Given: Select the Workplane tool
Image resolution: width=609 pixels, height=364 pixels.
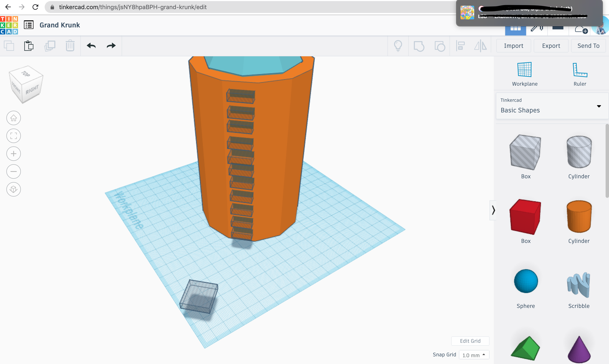Looking at the screenshot, I should coord(525,74).
